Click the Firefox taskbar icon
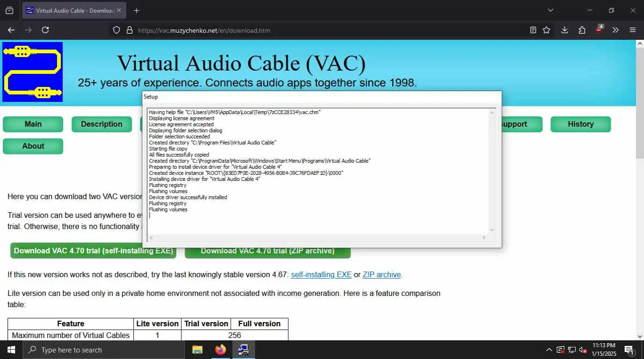Viewport: 644px width, 359px height. coord(220,350)
